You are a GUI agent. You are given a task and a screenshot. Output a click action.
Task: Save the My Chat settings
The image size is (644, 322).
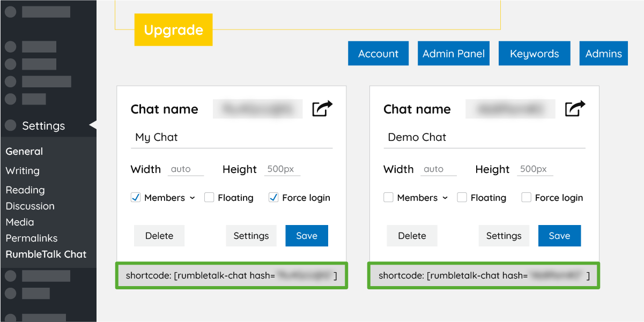(306, 235)
